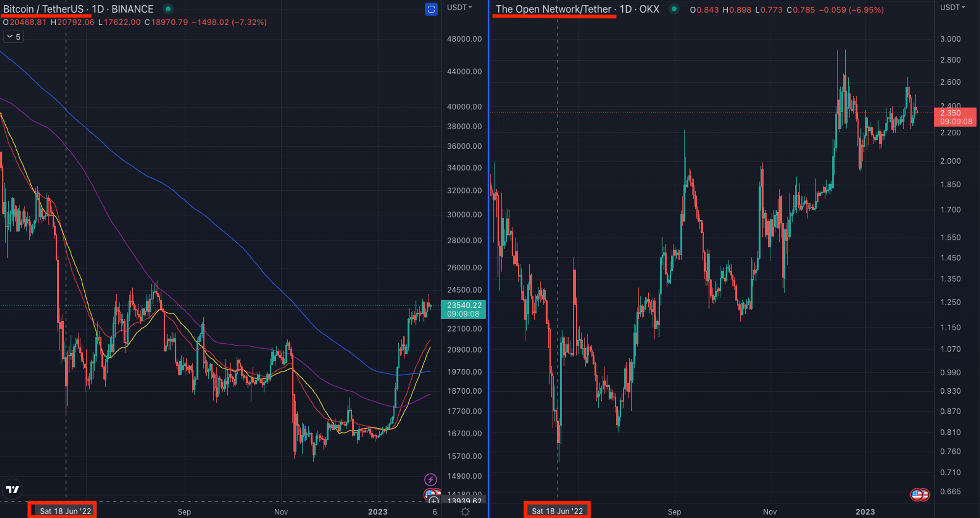Click The Open Network/Tether symbol title
This screenshot has height=518, width=980.
coord(553,9)
